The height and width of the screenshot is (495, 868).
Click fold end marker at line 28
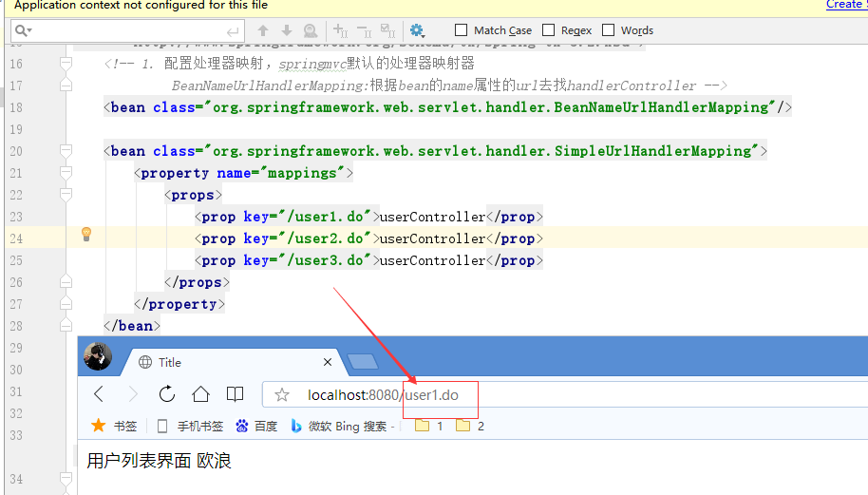[x=66, y=326]
